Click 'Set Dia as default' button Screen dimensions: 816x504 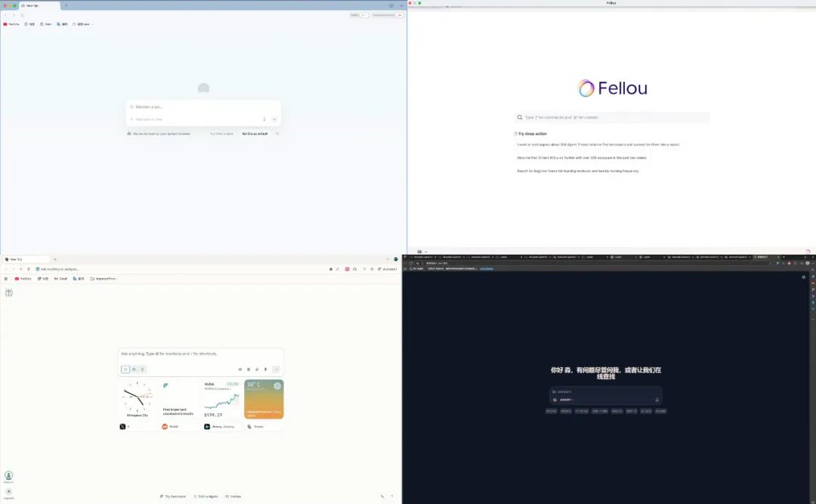click(255, 134)
